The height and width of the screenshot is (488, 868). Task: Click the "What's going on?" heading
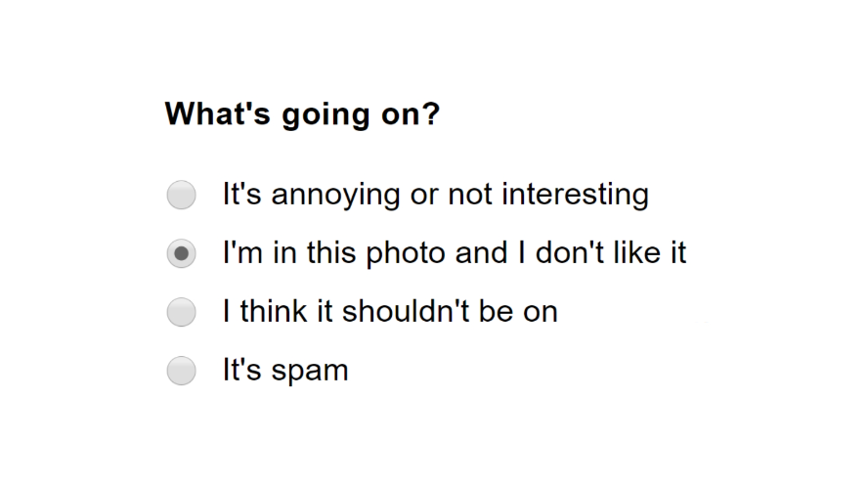302,114
